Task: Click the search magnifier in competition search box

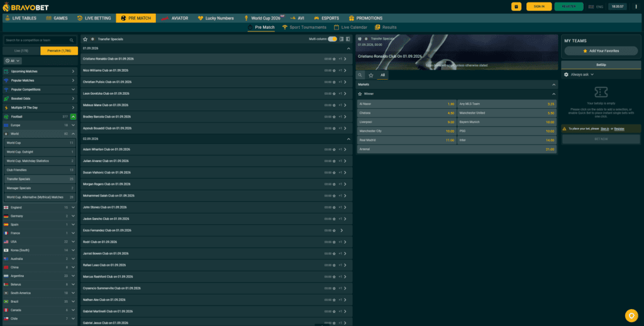Action: [72, 40]
